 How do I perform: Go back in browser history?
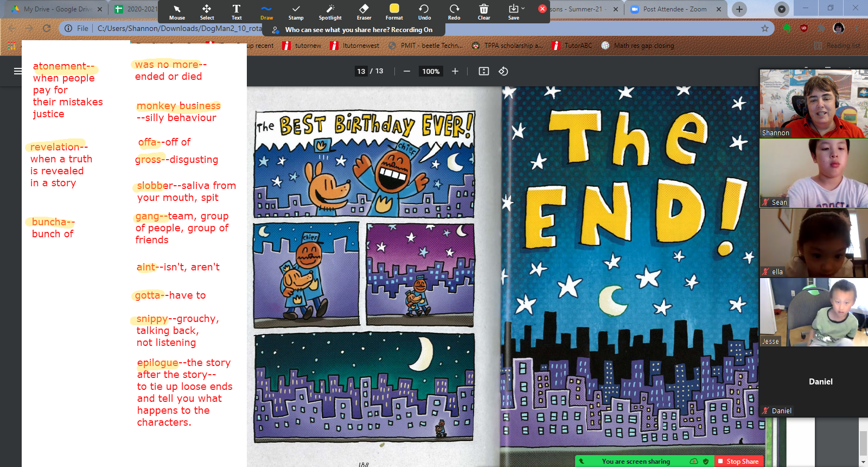click(12, 28)
